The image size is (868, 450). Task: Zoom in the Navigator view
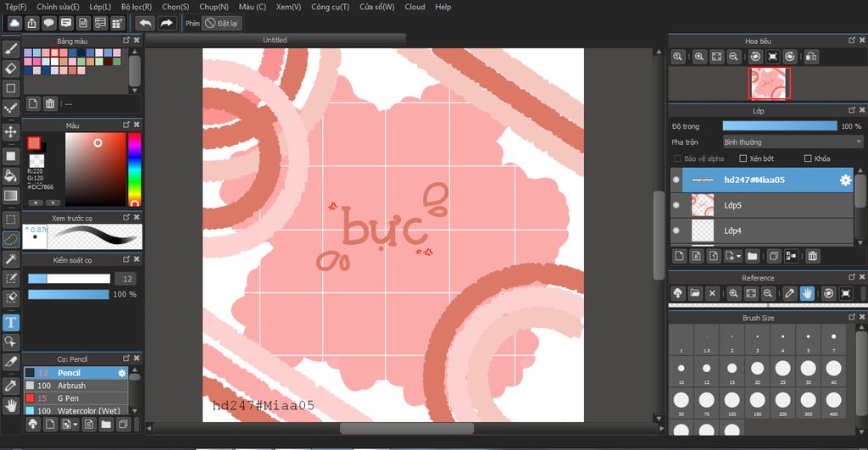pyautogui.click(x=699, y=57)
